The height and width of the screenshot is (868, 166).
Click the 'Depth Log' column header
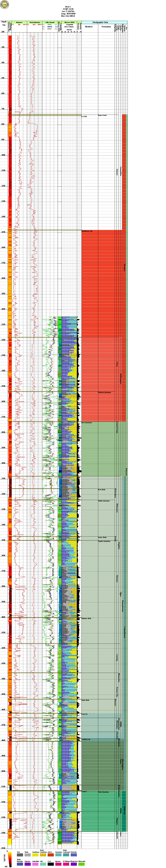click(4, 23)
